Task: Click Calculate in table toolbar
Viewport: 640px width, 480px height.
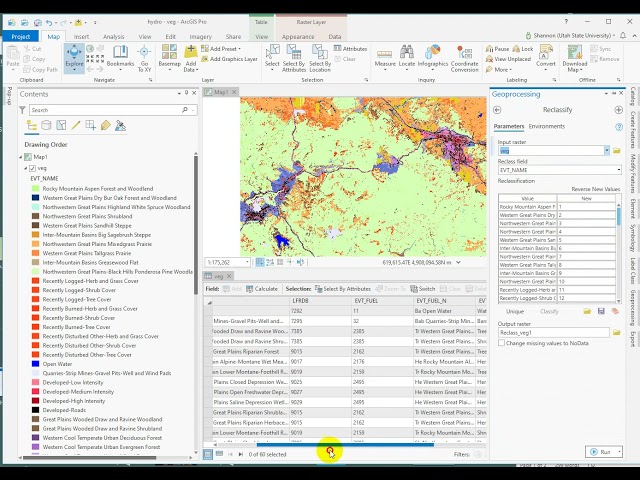Action: click(x=262, y=289)
